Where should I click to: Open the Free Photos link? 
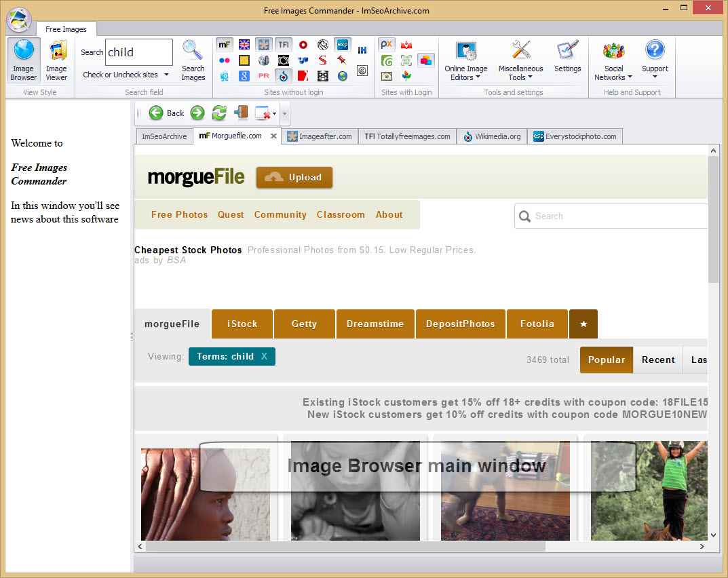coord(179,214)
